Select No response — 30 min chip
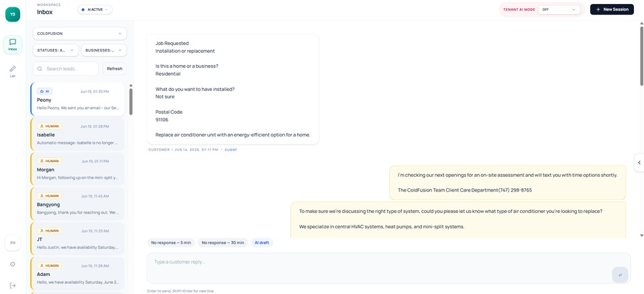This screenshot has width=644, height=294. [223, 242]
